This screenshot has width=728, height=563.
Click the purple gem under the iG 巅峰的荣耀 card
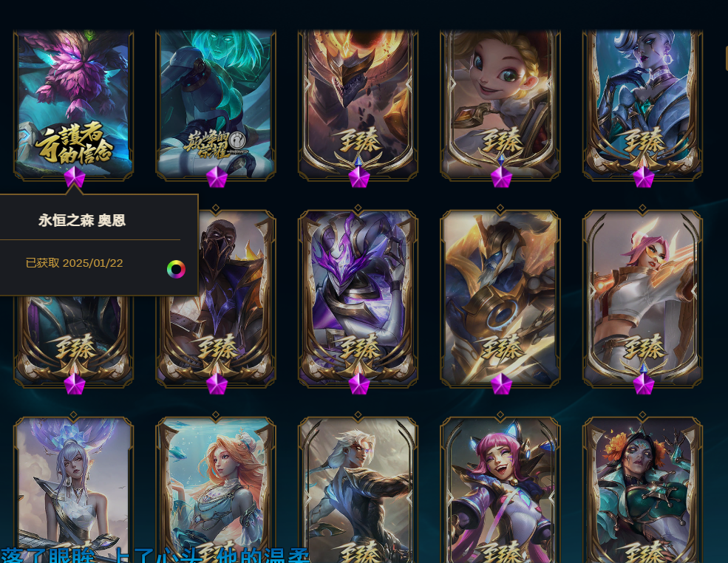[217, 177]
